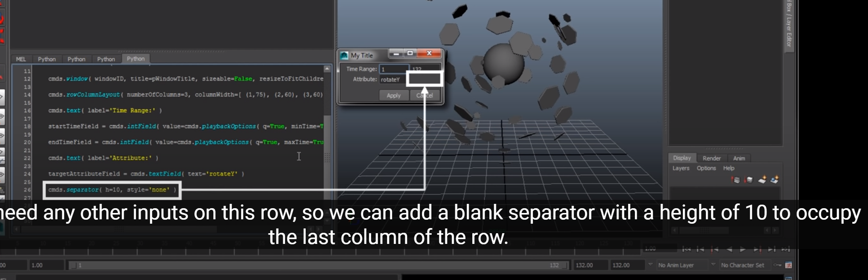Create new layer from selected objects icon
Image resolution: width=868 pixels, height=280 pixels.
coord(774,180)
